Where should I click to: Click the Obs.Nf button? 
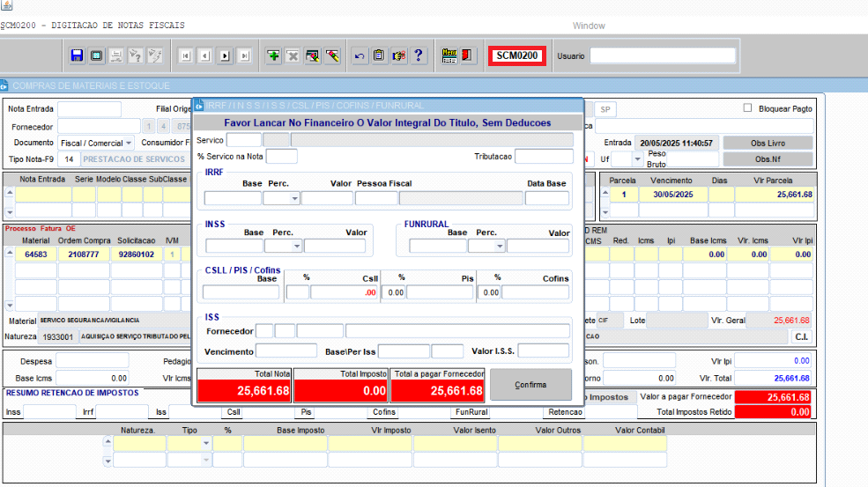[768, 159]
